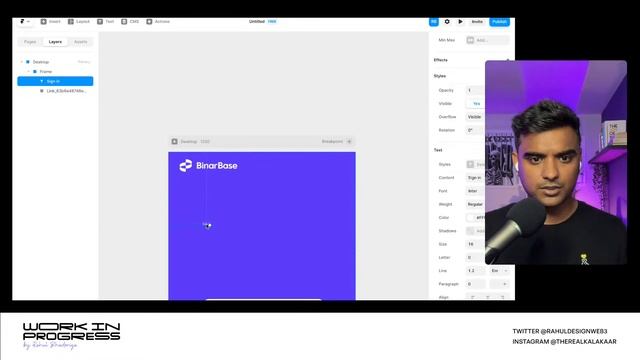
Task: Open the Font Inter selector
Action: point(475,191)
